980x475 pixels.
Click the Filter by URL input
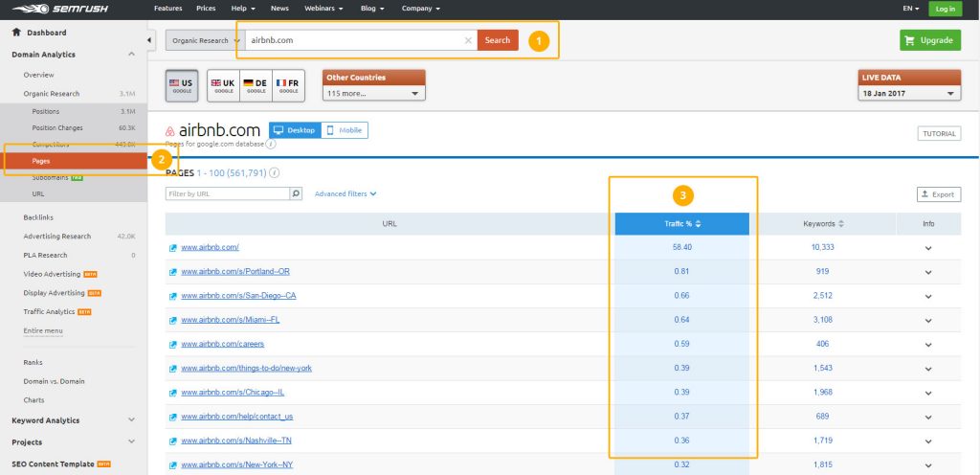[x=228, y=193]
